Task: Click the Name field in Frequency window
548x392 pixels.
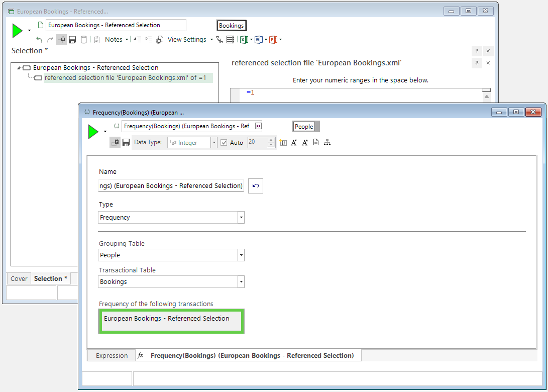Action: pos(171,185)
